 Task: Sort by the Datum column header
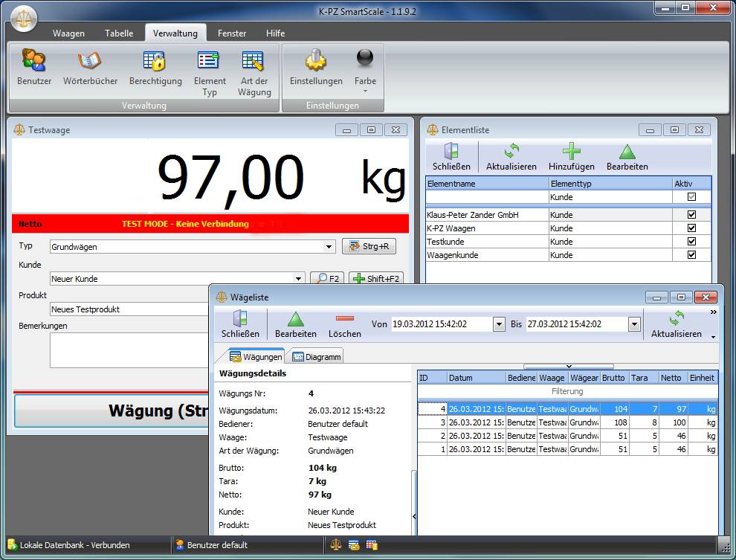tap(477, 378)
